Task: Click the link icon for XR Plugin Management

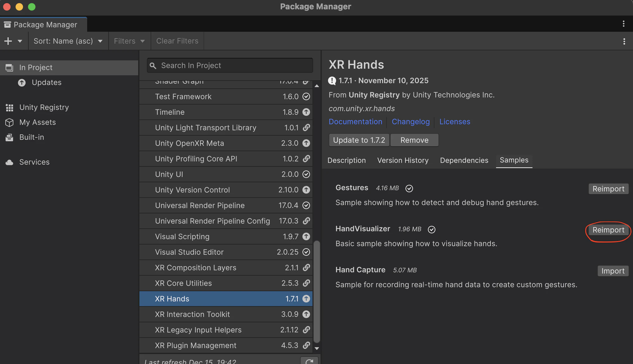Action: click(306, 345)
